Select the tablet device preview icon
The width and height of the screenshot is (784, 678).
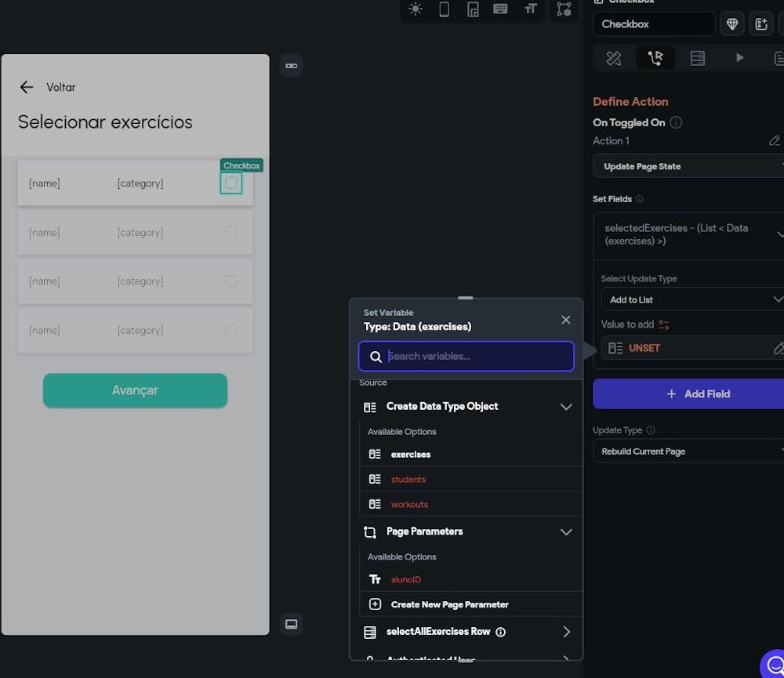pyautogui.click(x=473, y=9)
